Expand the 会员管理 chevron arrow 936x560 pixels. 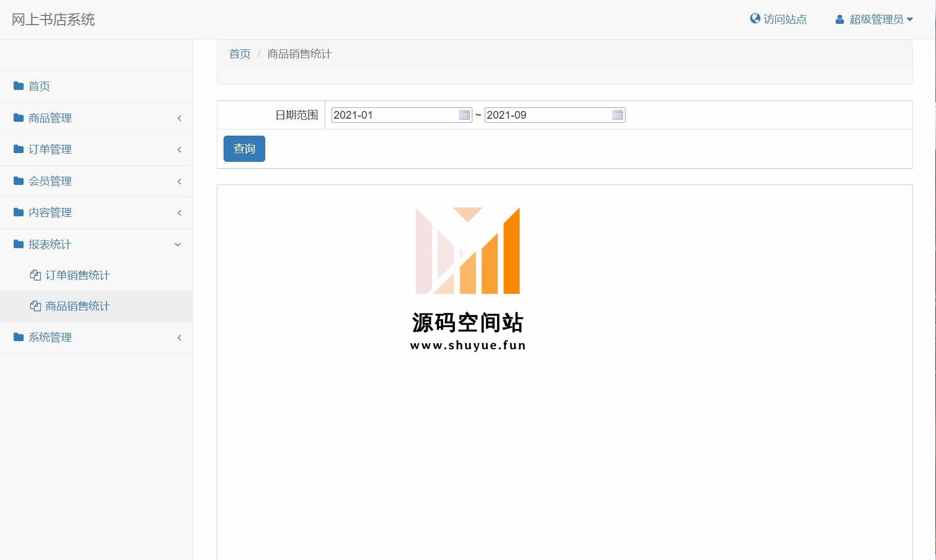179,181
